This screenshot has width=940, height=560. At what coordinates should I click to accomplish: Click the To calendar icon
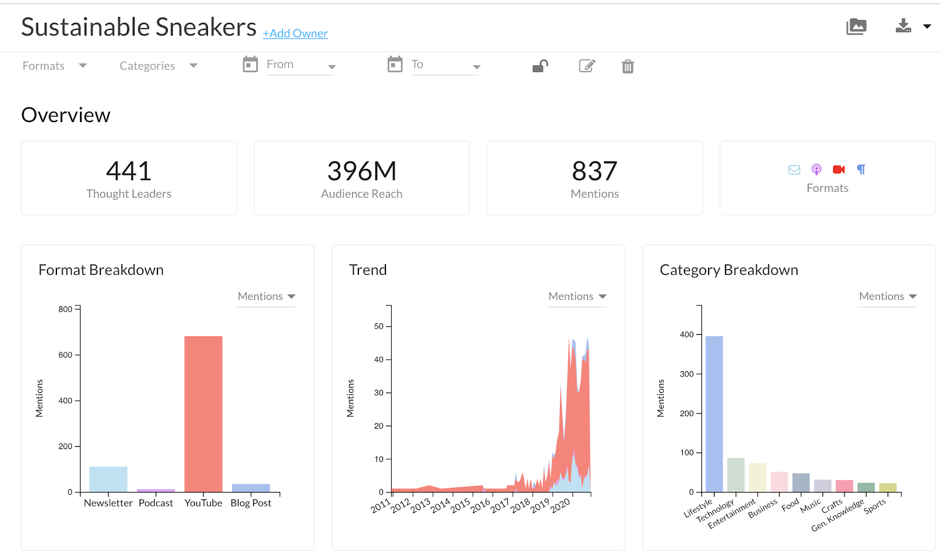[395, 65]
